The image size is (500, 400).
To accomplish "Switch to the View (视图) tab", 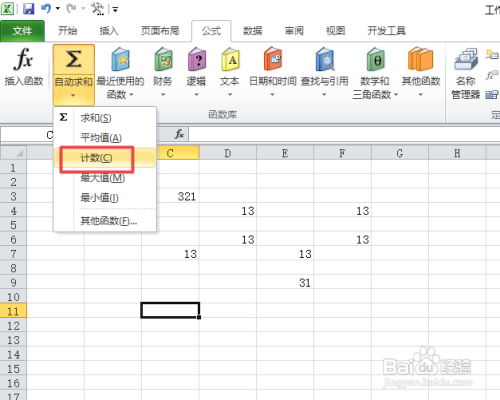I will coord(335,31).
